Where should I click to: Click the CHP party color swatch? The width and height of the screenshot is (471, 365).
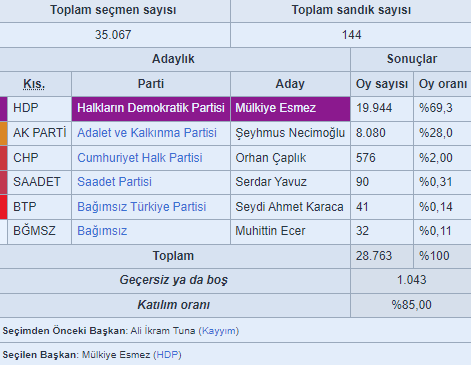[x=3, y=158]
